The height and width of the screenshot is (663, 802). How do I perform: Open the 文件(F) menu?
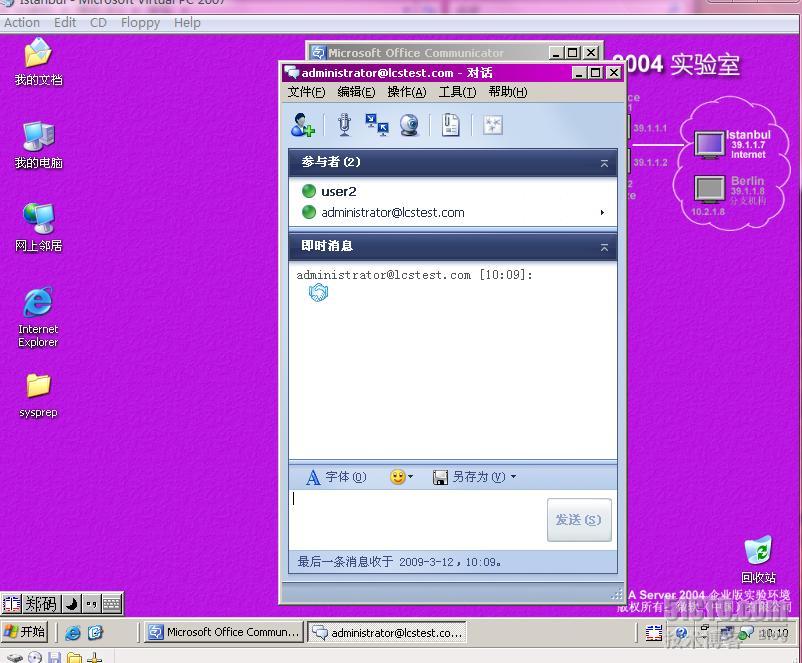tap(306, 92)
